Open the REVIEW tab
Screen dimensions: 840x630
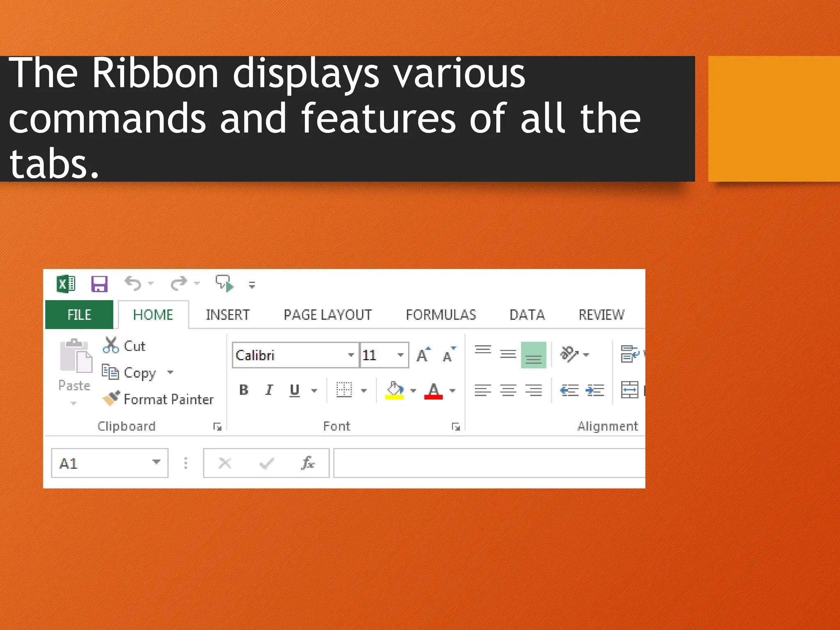point(602,315)
